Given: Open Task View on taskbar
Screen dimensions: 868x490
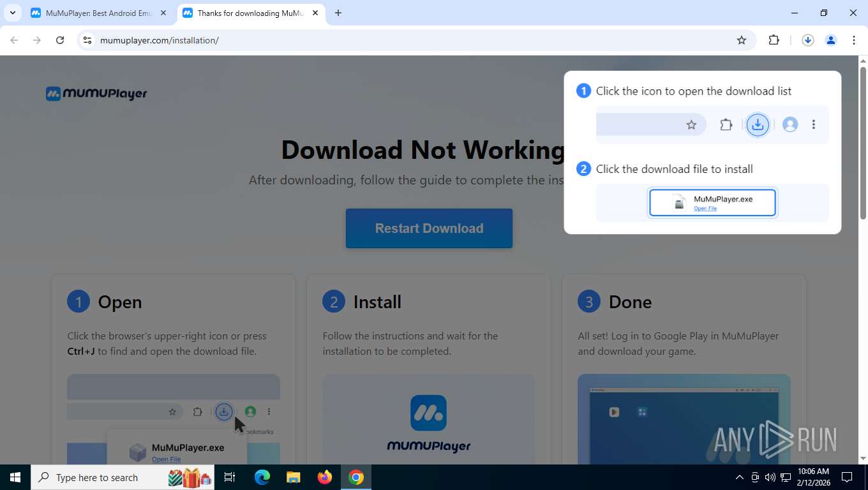Looking at the screenshot, I should [230, 477].
